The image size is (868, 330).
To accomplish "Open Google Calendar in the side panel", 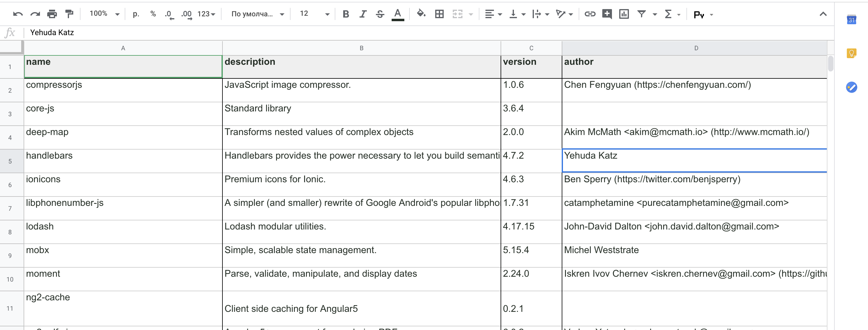I will pos(851,20).
